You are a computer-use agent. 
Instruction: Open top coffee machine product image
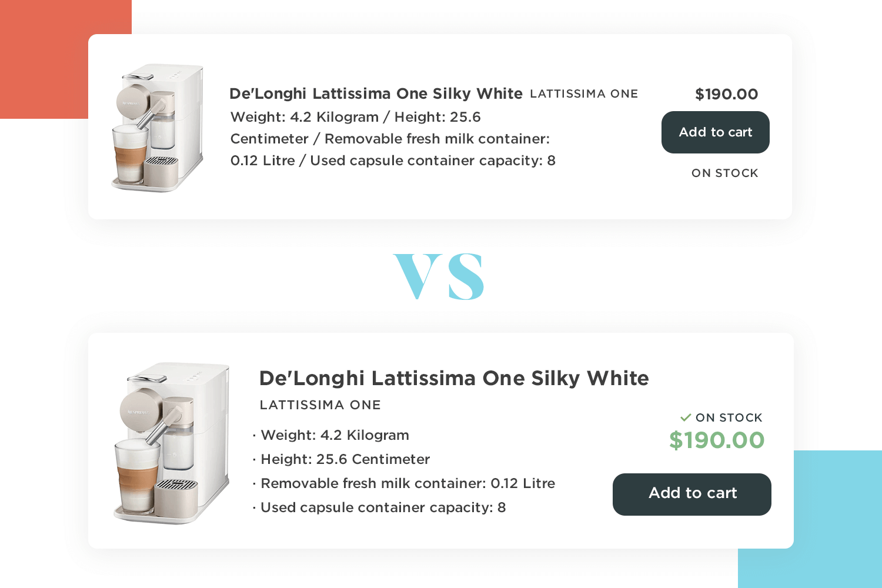coord(158,128)
